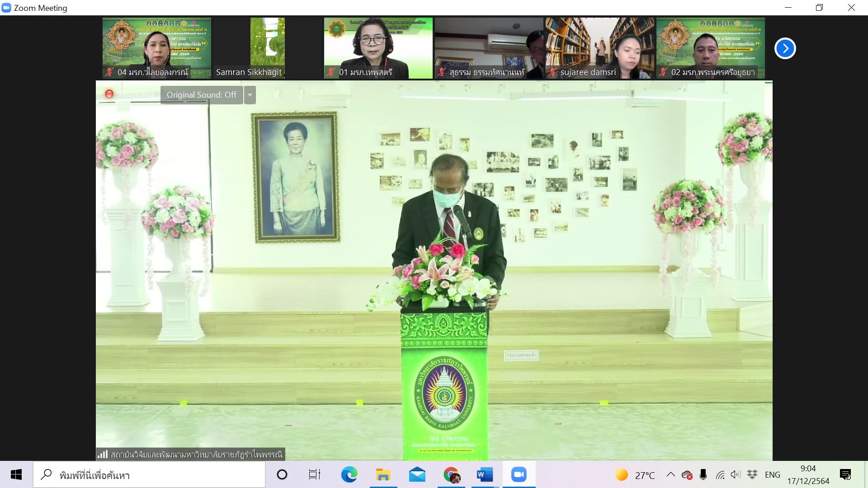The image size is (868, 488).
Task: Switch to Microsoft Word in taskbar
Action: [x=484, y=474]
